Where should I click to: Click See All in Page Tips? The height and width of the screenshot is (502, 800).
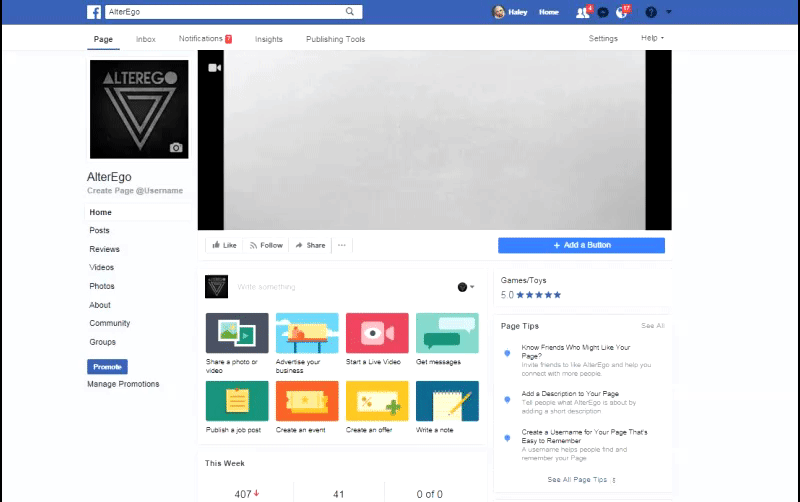[653, 325]
